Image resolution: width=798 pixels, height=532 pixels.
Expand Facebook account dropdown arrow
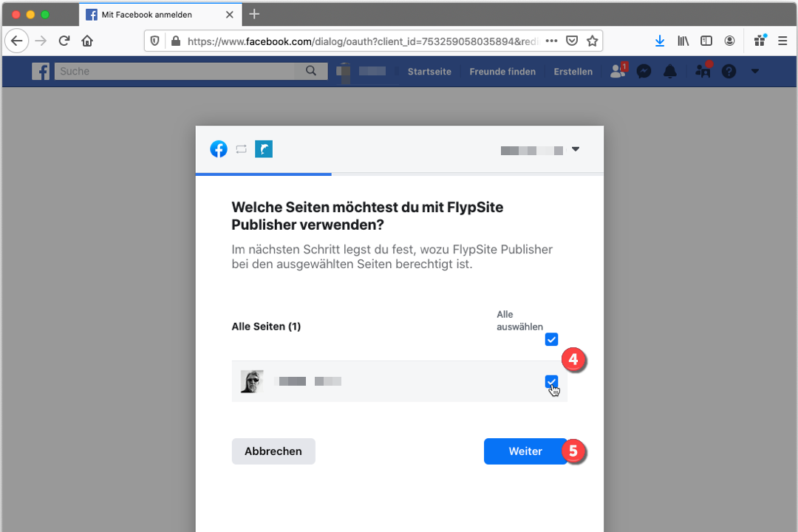(x=754, y=71)
